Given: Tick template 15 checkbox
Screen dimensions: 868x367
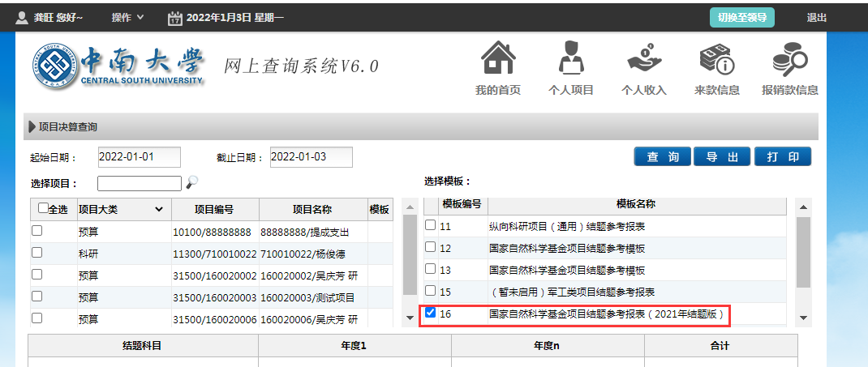Looking at the screenshot, I should pos(430,290).
